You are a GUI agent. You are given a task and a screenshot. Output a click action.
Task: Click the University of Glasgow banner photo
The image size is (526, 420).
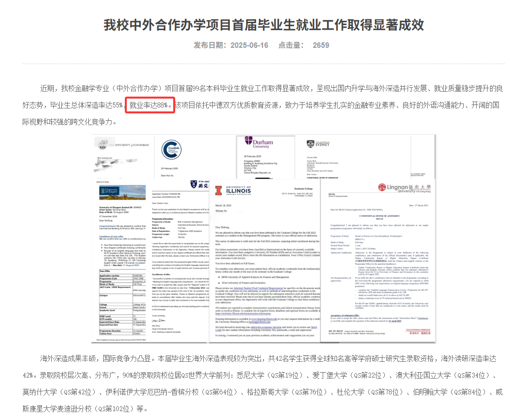[x=122, y=193]
